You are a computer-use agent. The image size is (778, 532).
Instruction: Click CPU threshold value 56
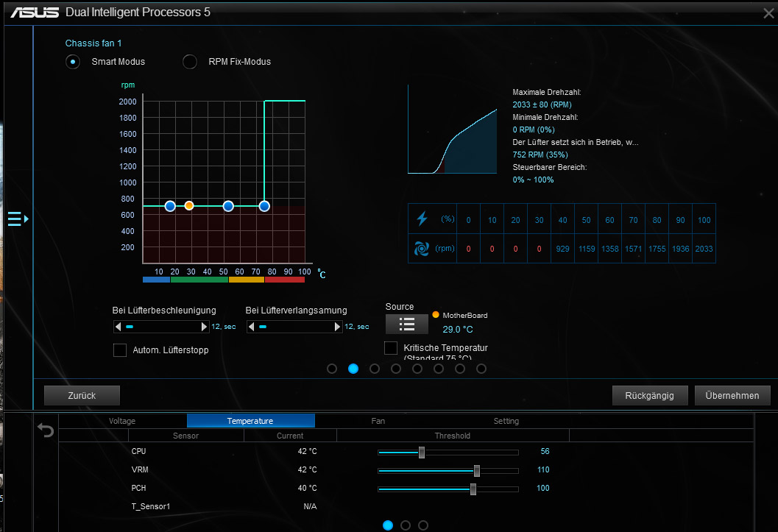pyautogui.click(x=545, y=451)
